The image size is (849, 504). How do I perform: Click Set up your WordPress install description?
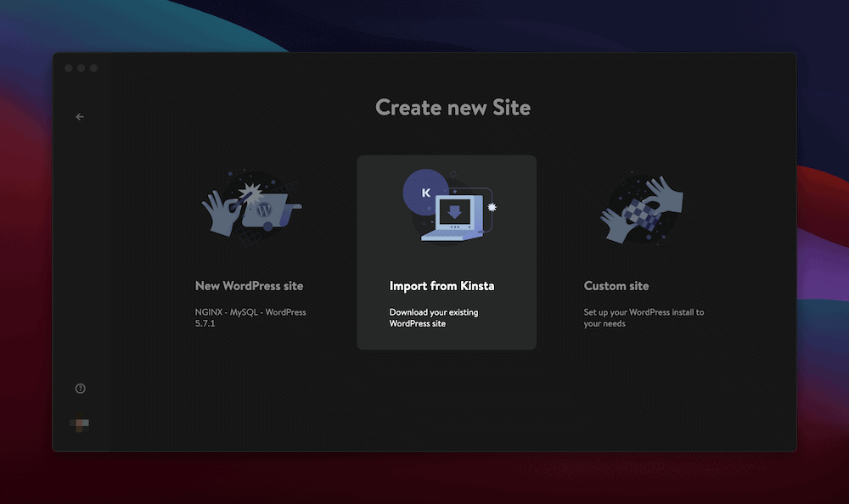pyautogui.click(x=644, y=317)
